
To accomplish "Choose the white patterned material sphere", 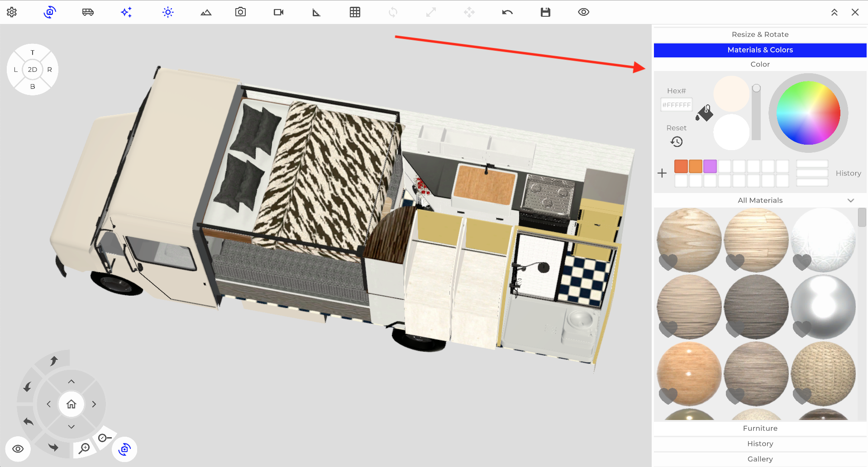I will (823, 240).
